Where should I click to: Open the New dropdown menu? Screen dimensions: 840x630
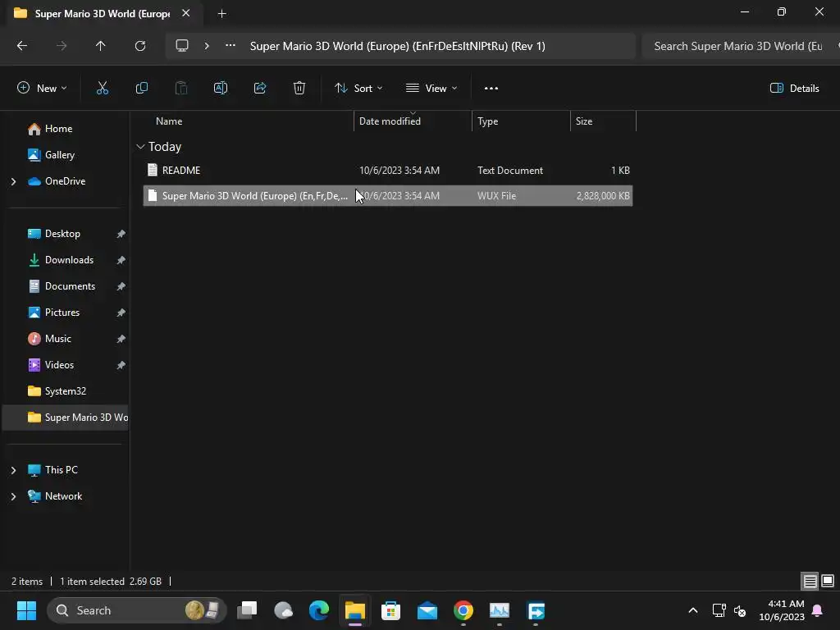pos(42,89)
